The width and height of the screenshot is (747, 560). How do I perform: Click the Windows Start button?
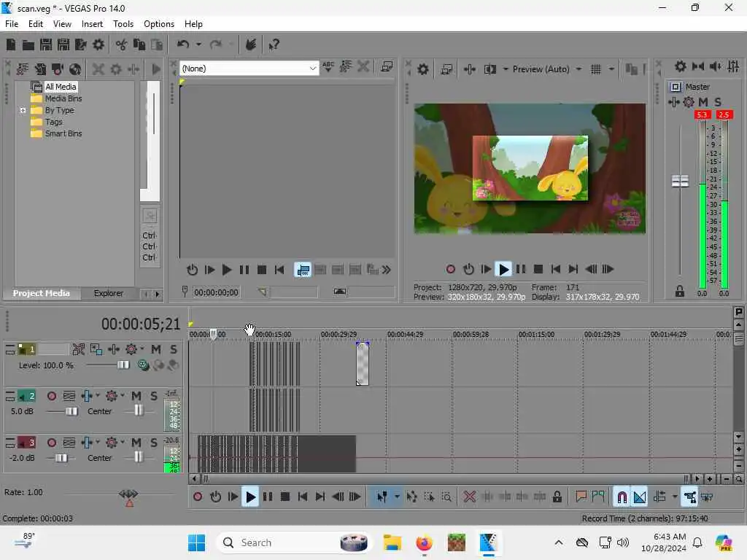(196, 542)
